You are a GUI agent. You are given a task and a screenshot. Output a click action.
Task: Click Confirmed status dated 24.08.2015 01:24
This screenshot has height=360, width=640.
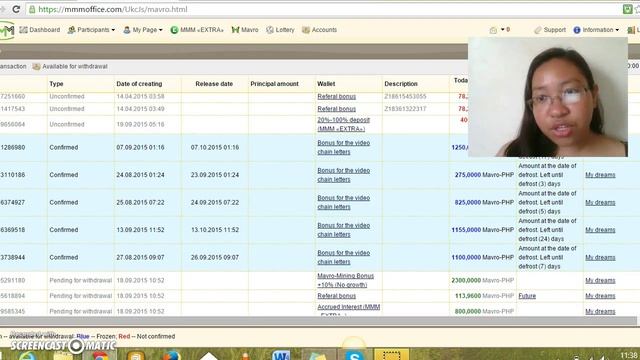64,175
